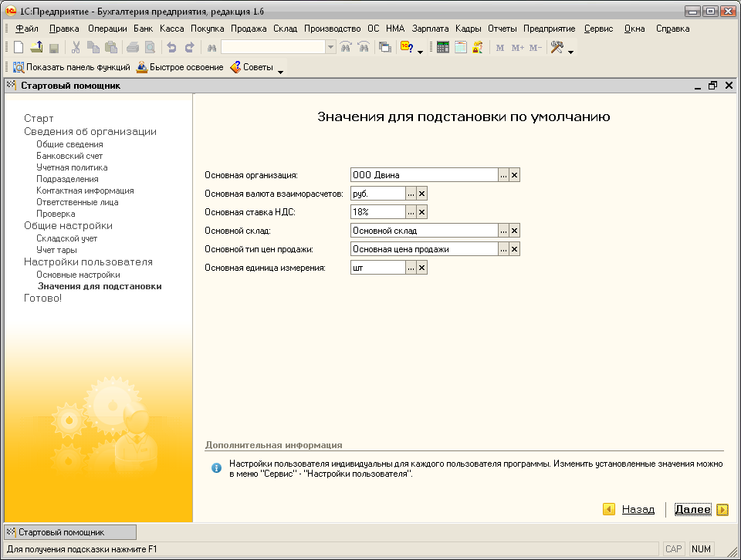The width and height of the screenshot is (741, 560).
Task: Click the Основная организация input field ООО Двина
Action: pyautogui.click(x=425, y=175)
